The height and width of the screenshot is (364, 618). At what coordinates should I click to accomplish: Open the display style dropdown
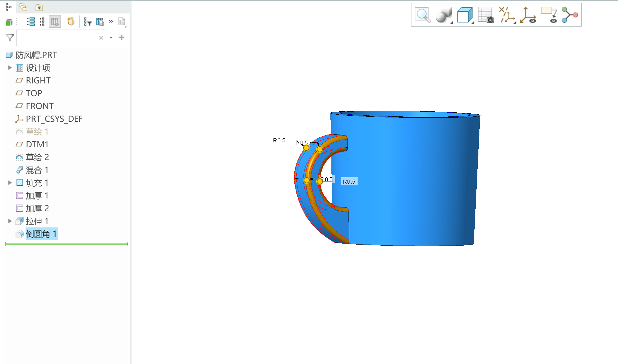point(444,15)
